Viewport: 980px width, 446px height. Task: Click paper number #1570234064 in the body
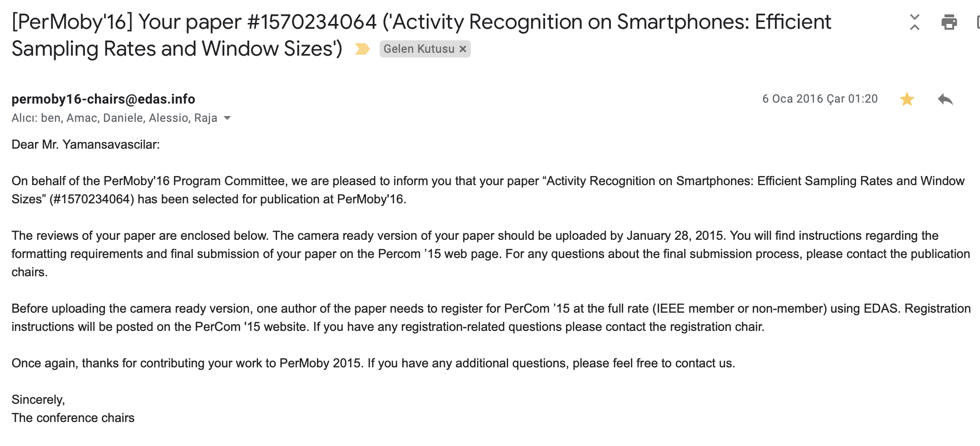point(92,199)
